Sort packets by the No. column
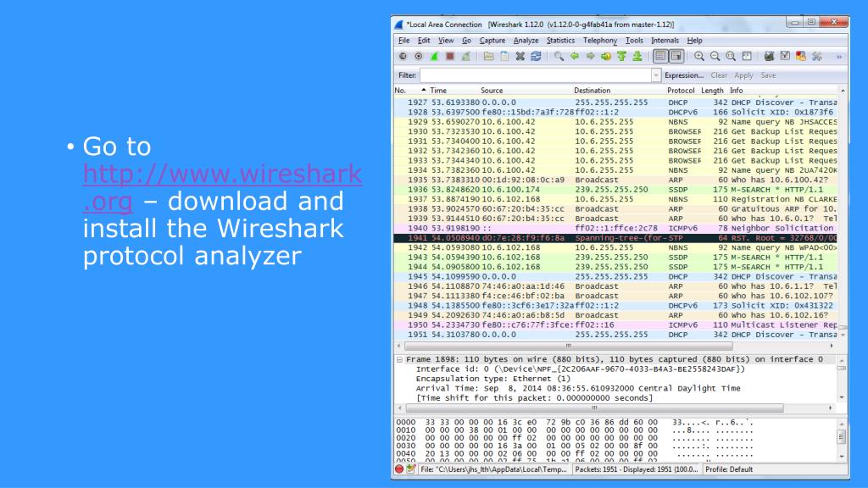 [x=400, y=90]
